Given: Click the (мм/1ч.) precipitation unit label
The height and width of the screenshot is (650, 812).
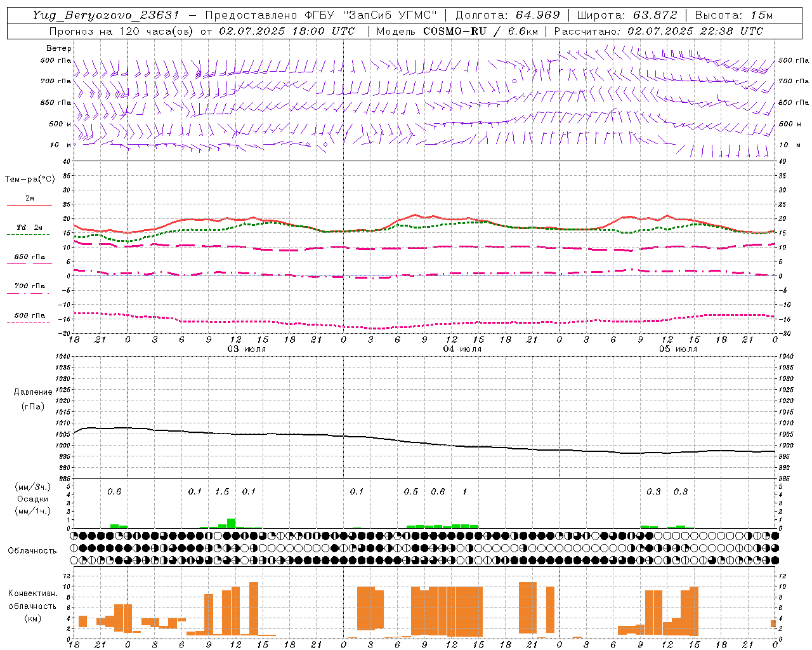Looking at the screenshot, I should click(33, 511).
